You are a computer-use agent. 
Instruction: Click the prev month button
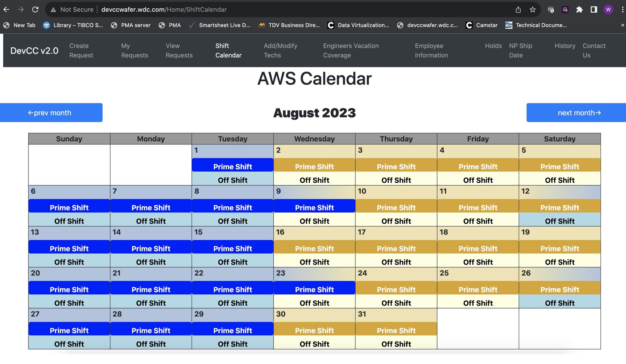[x=51, y=113]
